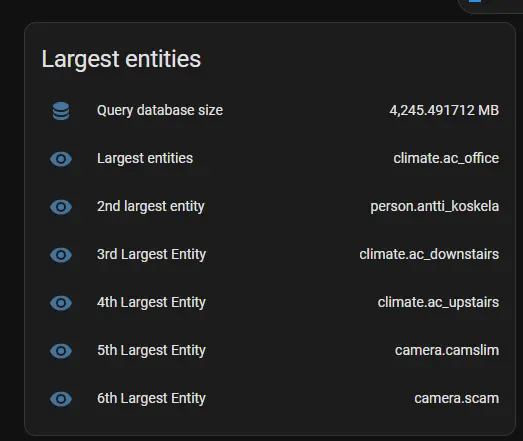The width and height of the screenshot is (523, 441).
Task: Open the 2nd largest entity label
Action: (x=150, y=207)
